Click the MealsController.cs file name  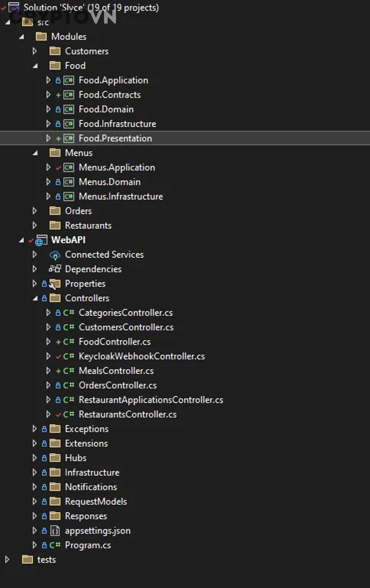(116, 371)
